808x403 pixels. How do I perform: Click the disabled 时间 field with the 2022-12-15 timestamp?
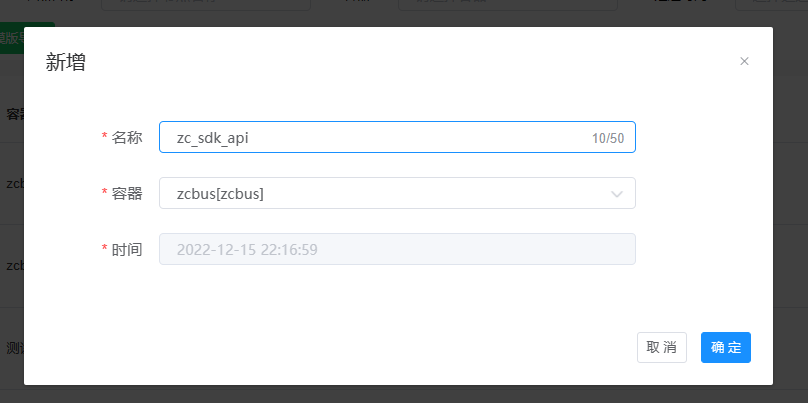coord(397,249)
